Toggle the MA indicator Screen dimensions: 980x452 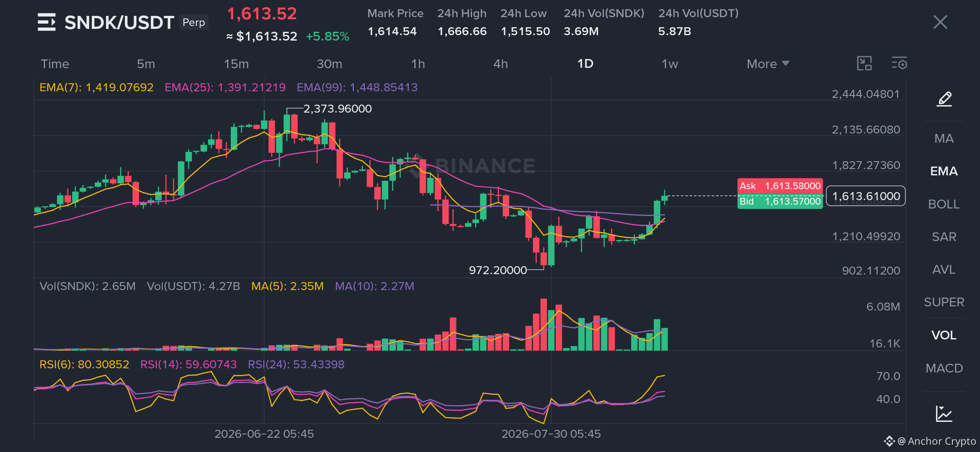pyautogui.click(x=944, y=138)
